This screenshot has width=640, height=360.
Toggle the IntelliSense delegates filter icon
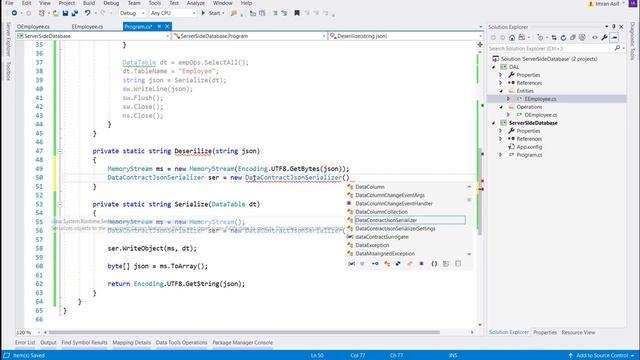click(x=422, y=264)
